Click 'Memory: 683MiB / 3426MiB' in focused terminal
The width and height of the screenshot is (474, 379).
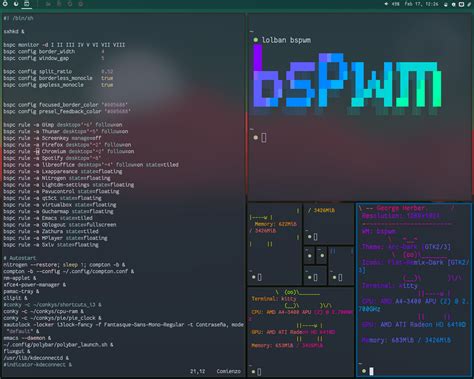(x=406, y=340)
